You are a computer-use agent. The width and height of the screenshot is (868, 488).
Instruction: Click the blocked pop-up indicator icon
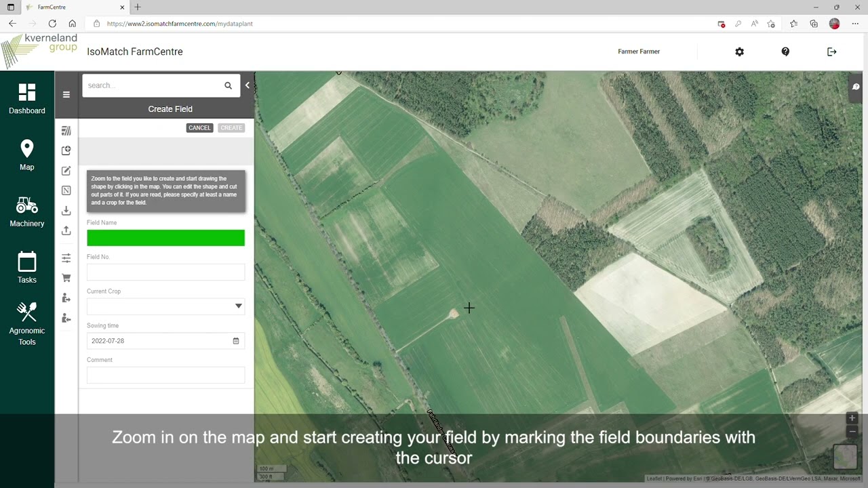tap(722, 24)
